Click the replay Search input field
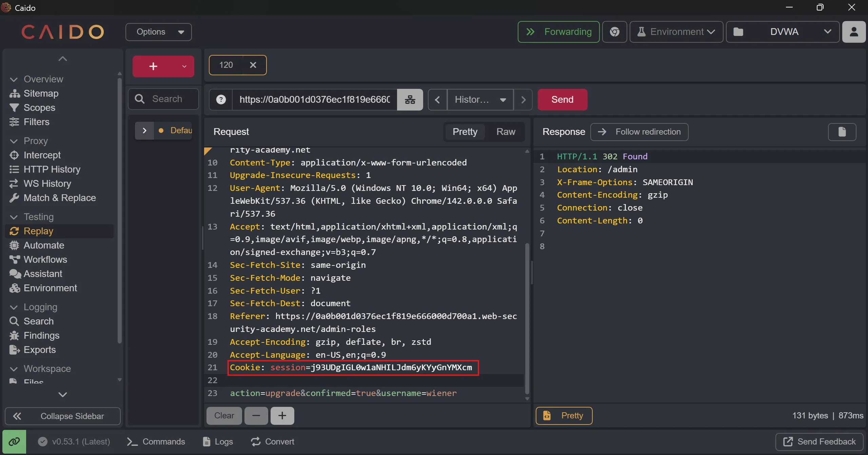868x455 pixels. [x=167, y=99]
